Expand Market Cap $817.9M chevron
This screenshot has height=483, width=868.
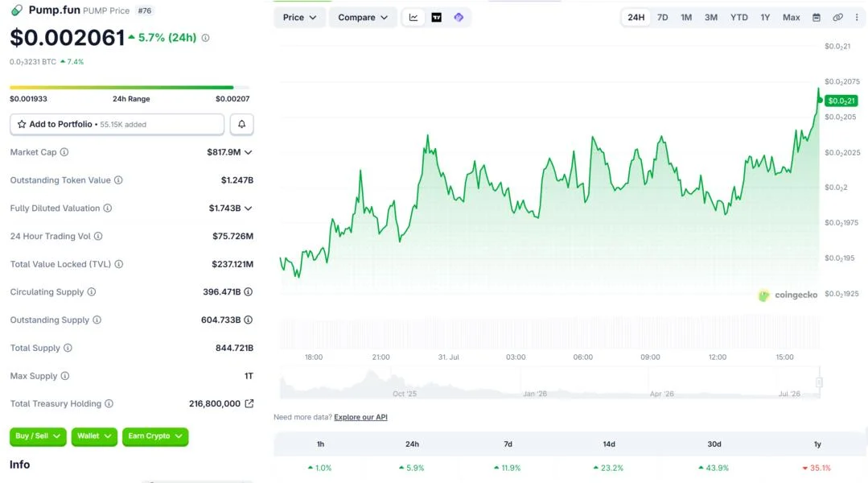coord(248,152)
